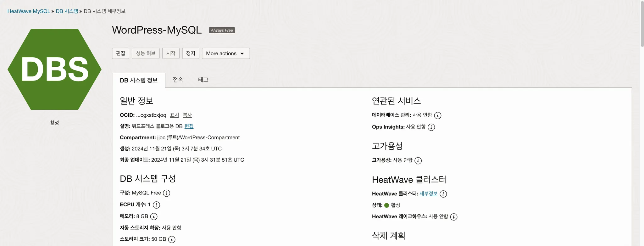Show info icon next to 메모리 8 GB
Viewport: 644px width, 246px height.
point(154,217)
